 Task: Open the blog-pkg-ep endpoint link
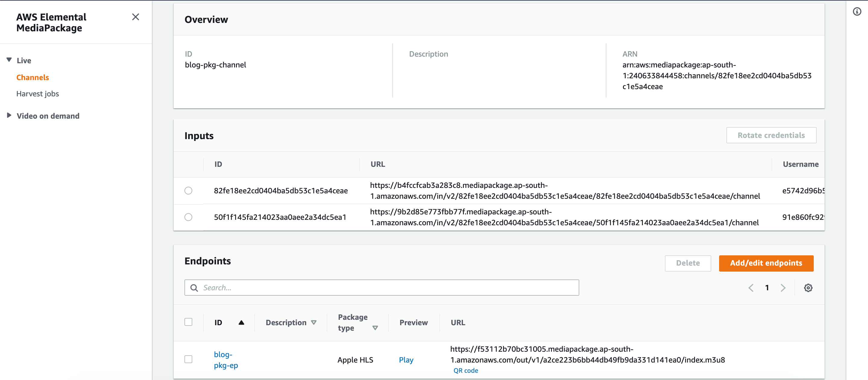tap(226, 360)
